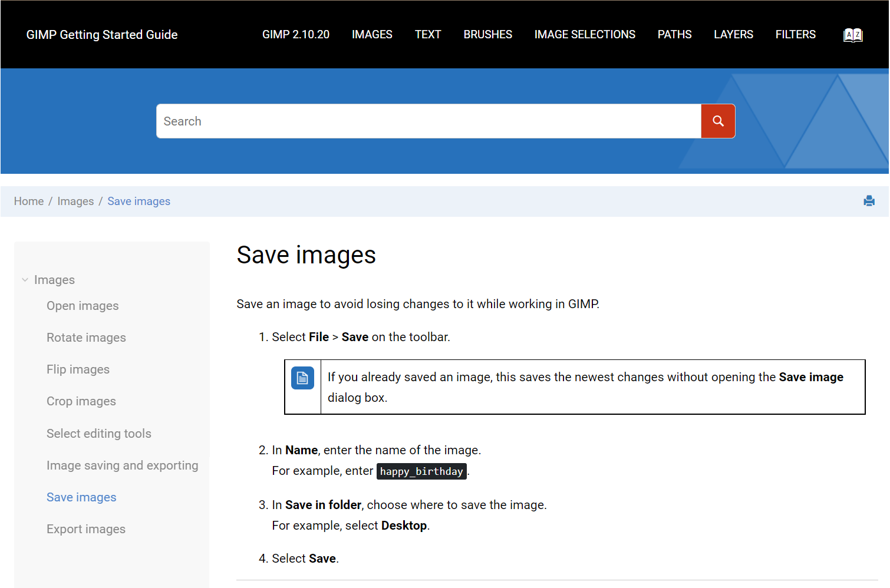Open the IMAGE SELECTIONS menu
The width and height of the screenshot is (890, 588).
(x=585, y=35)
